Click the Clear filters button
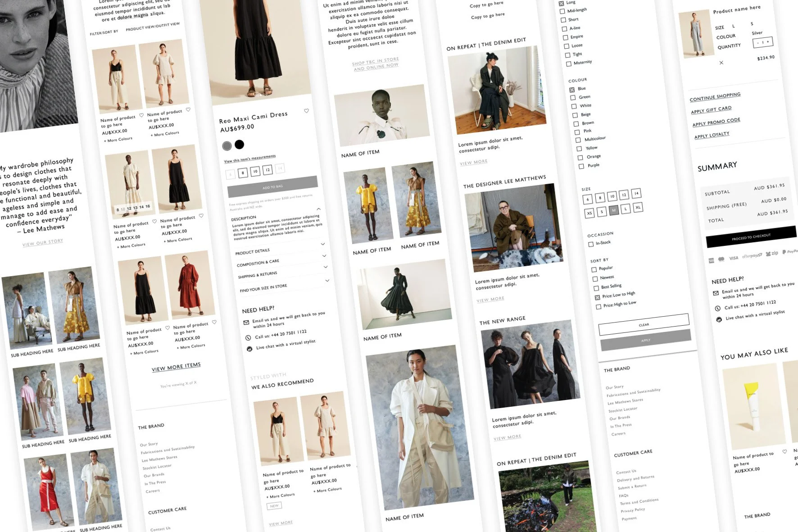 (644, 325)
